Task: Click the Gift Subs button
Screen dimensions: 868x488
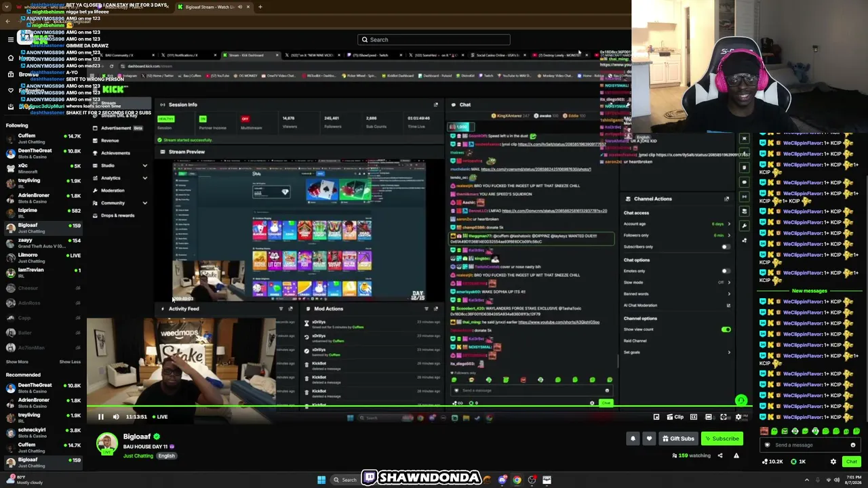Action: [x=678, y=439]
